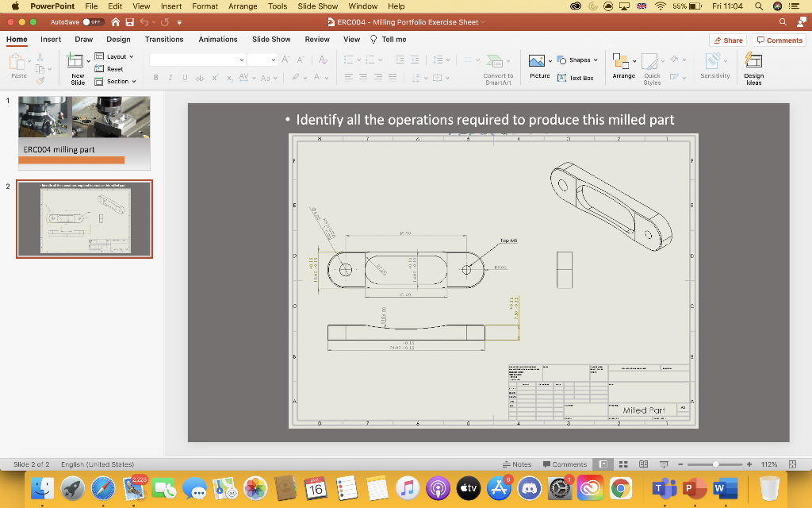Viewport: 812px width, 508px height.
Task: Open Design Ideas
Action: coord(753,67)
